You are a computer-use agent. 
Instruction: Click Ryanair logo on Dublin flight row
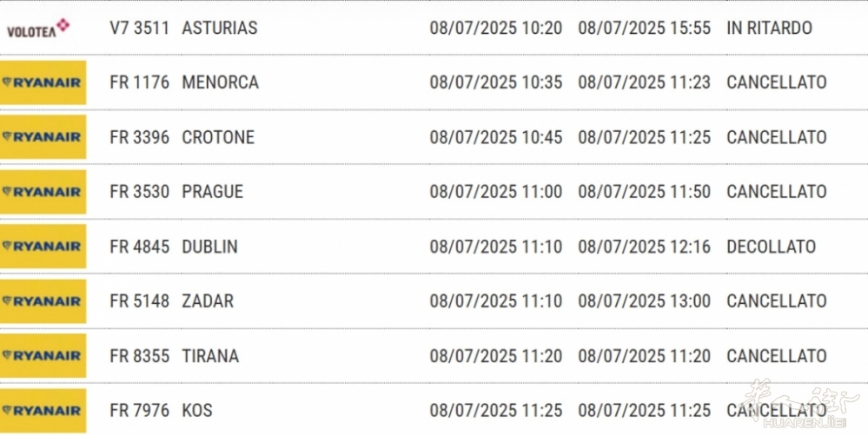click(43, 246)
